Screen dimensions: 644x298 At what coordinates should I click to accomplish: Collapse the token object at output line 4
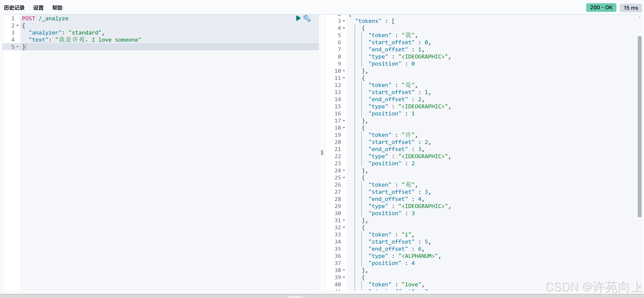pyautogui.click(x=344, y=28)
